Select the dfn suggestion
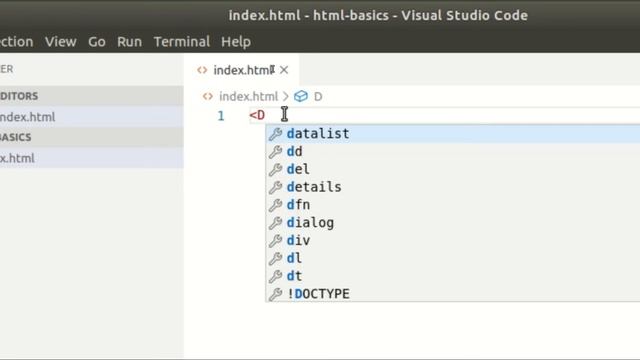640x360 pixels. pyautogui.click(x=453, y=205)
